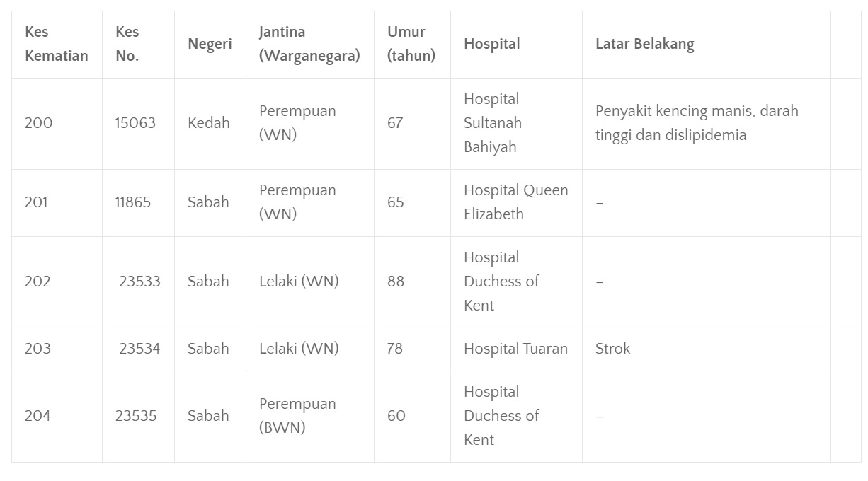Select death case 204 row number

click(x=38, y=416)
